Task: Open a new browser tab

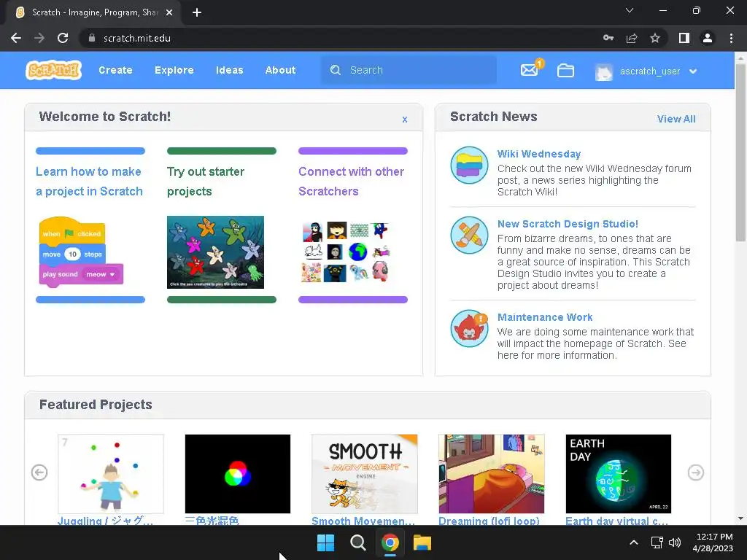Action: click(x=197, y=12)
